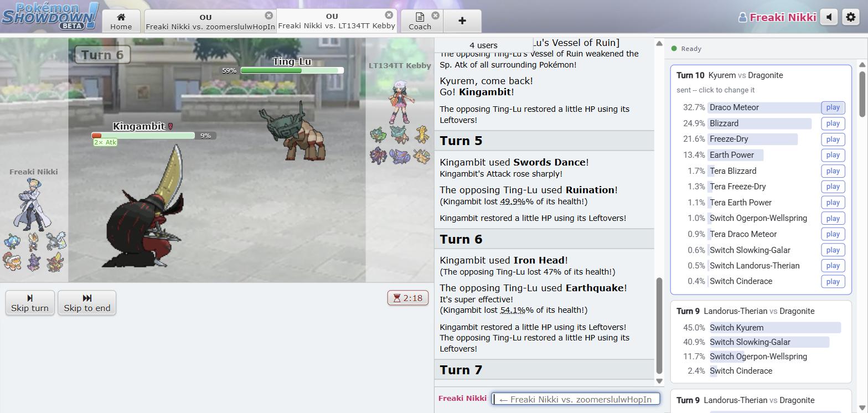Click the 49.9% damage value in the log
The width and height of the screenshot is (868, 413).
513,202
